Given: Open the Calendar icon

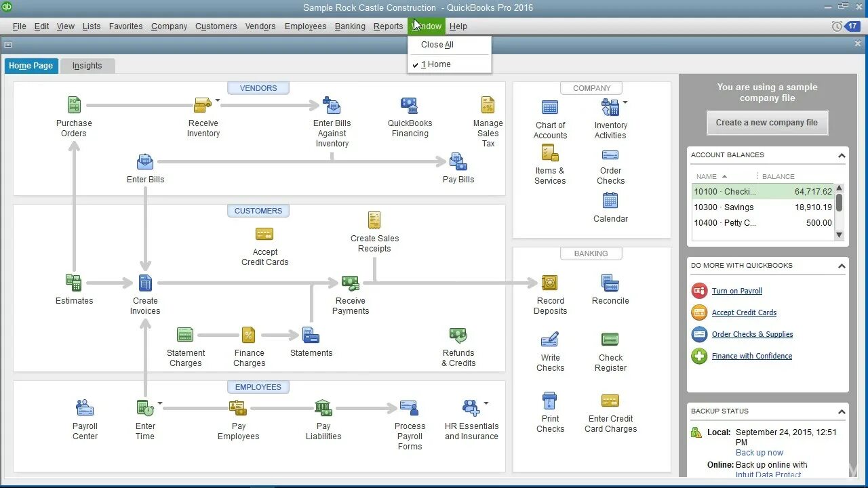Looking at the screenshot, I should pyautogui.click(x=610, y=201).
